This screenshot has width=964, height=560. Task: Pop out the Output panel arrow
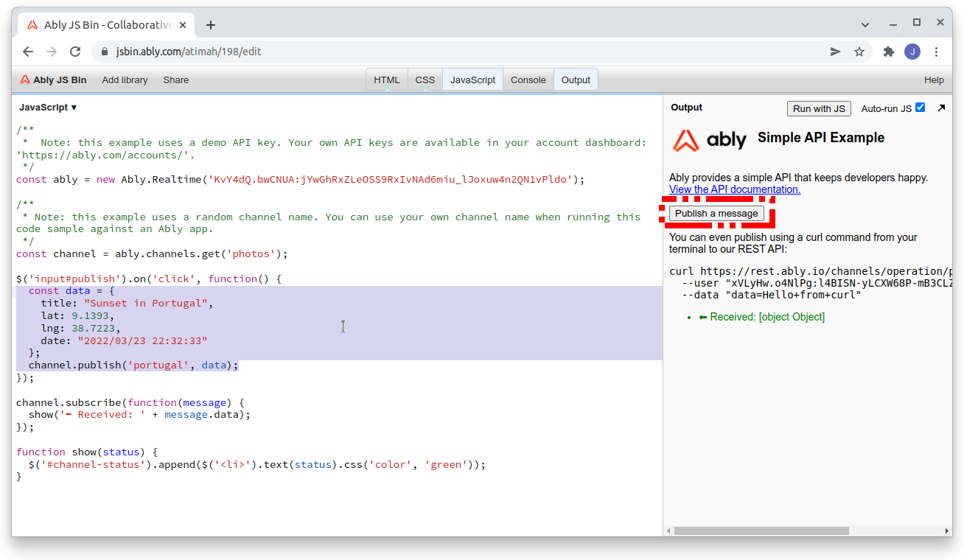point(941,108)
